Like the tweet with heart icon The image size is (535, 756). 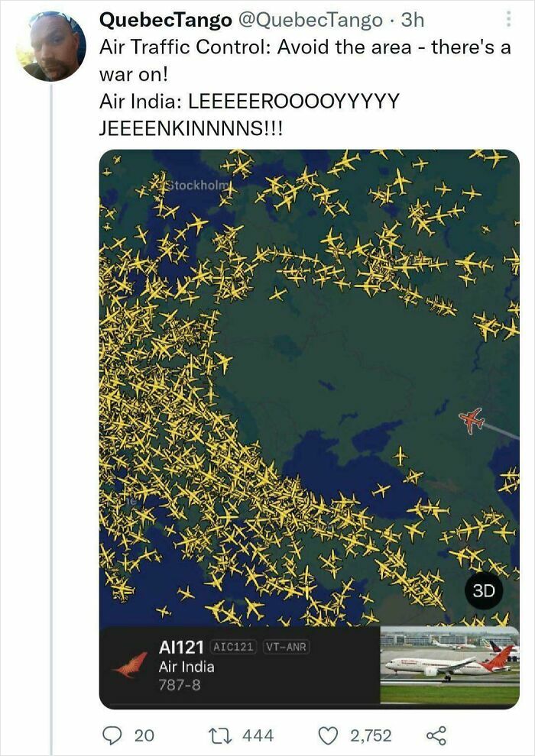pyautogui.click(x=329, y=735)
